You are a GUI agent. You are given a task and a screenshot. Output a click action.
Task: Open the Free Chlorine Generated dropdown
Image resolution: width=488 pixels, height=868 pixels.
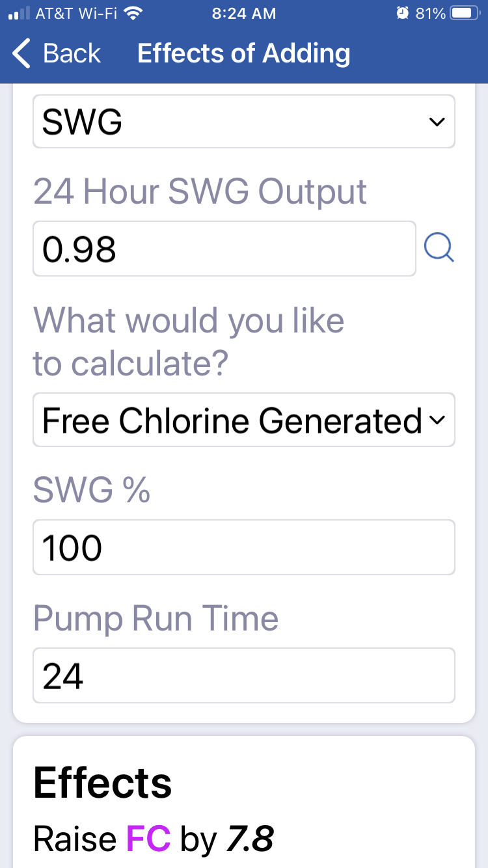coord(244,420)
